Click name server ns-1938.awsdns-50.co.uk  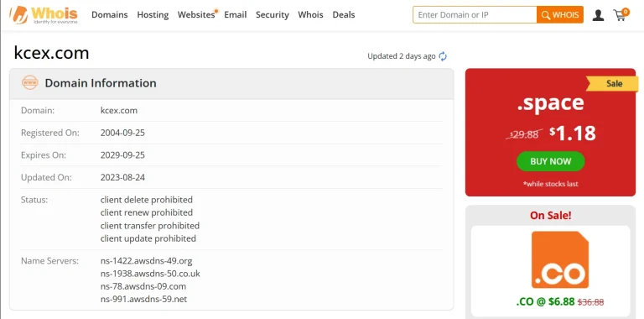click(150, 274)
